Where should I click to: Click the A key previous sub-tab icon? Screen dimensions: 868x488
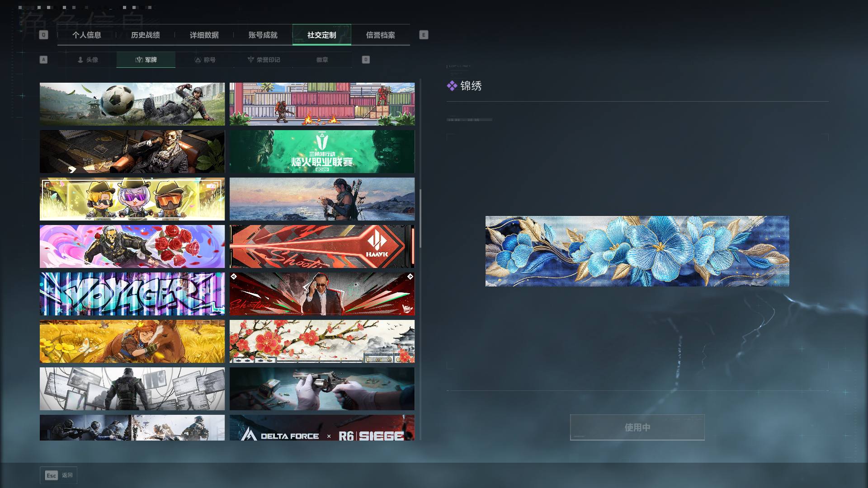(43, 60)
